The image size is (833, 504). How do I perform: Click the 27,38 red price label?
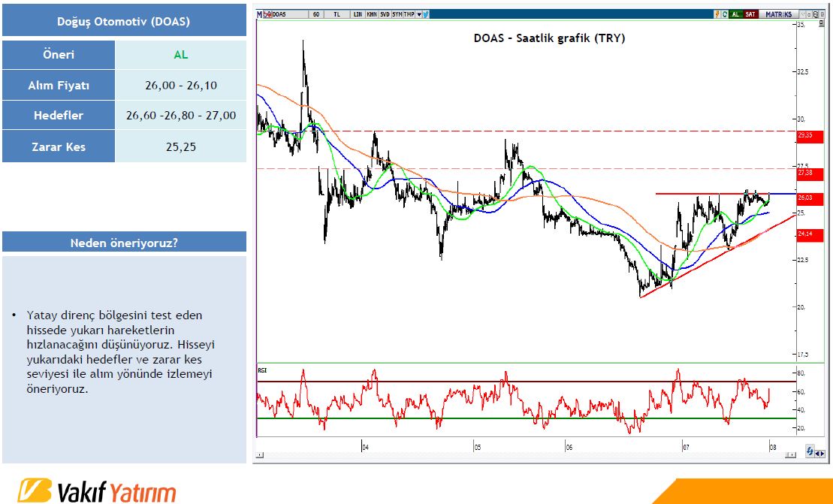tap(810, 174)
